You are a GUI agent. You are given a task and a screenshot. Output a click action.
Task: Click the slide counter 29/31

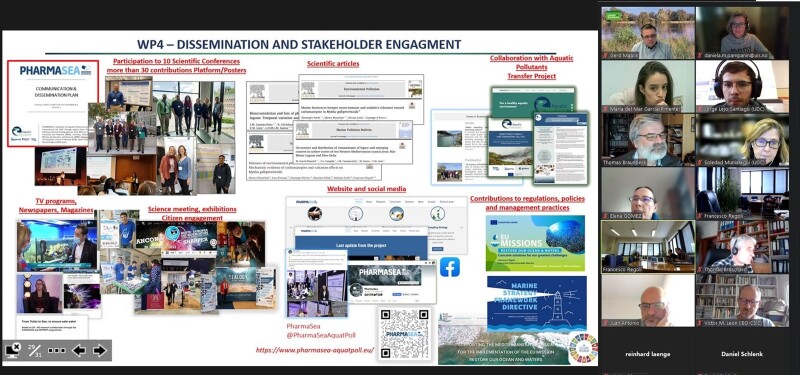(x=35, y=351)
